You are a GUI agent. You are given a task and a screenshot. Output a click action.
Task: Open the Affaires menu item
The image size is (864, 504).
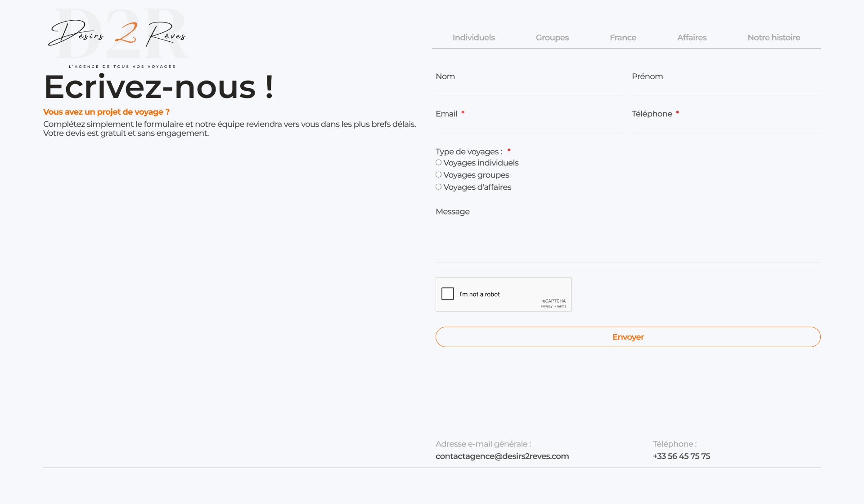(692, 38)
